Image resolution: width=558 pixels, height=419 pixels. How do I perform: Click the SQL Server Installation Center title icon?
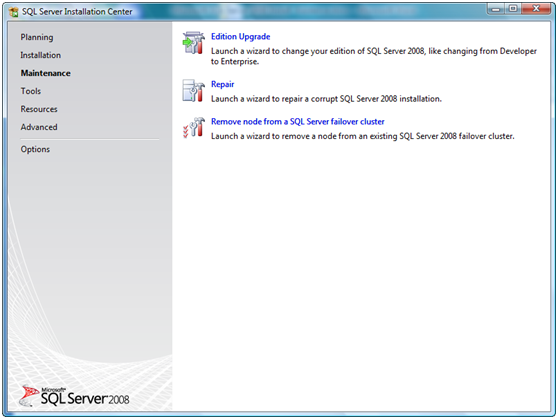tap(14, 12)
